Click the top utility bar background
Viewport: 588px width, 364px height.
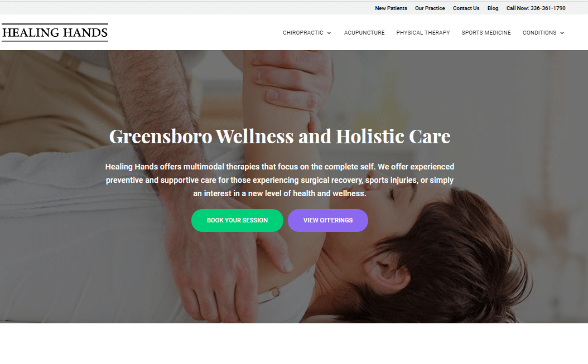[x=187, y=8]
